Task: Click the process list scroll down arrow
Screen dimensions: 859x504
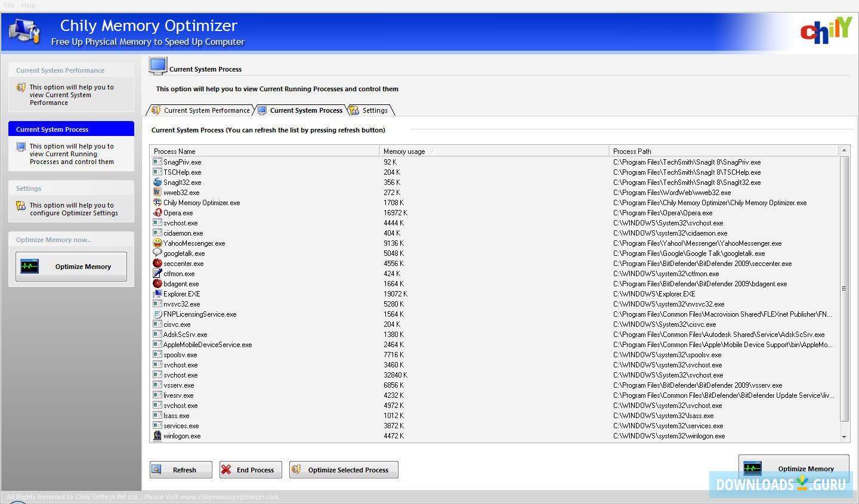Action: 844,437
